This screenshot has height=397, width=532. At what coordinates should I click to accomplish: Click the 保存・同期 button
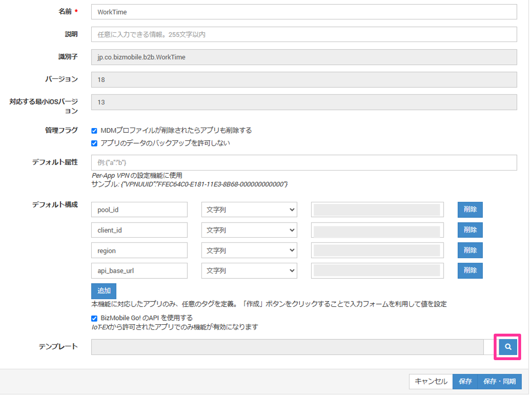(499, 381)
